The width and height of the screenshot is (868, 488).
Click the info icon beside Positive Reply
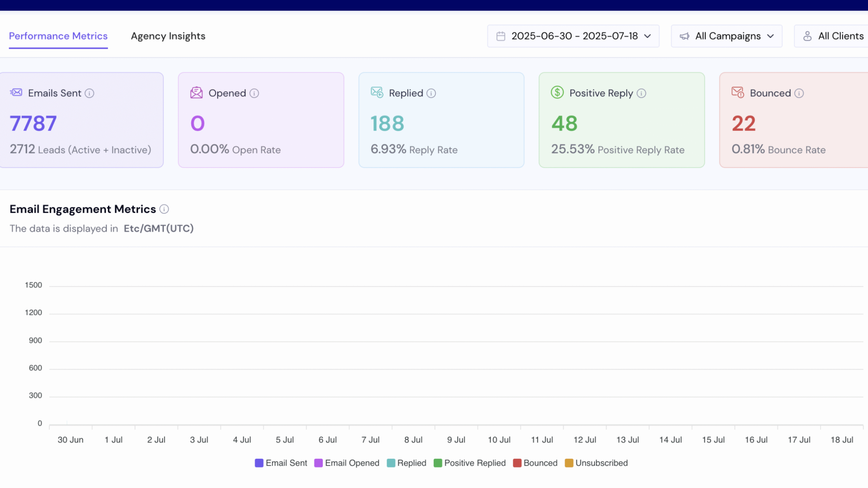(641, 93)
